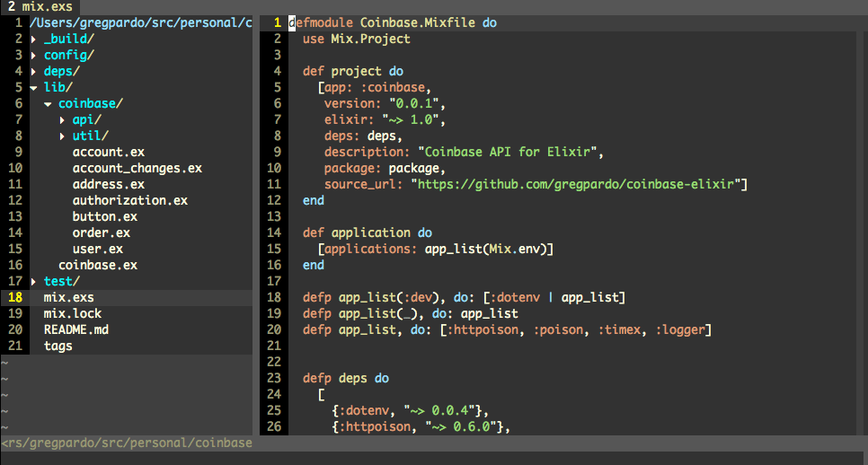Click "Coinbase API for Elixir" description
The height and width of the screenshot is (465, 868).
pyautogui.click(x=508, y=152)
